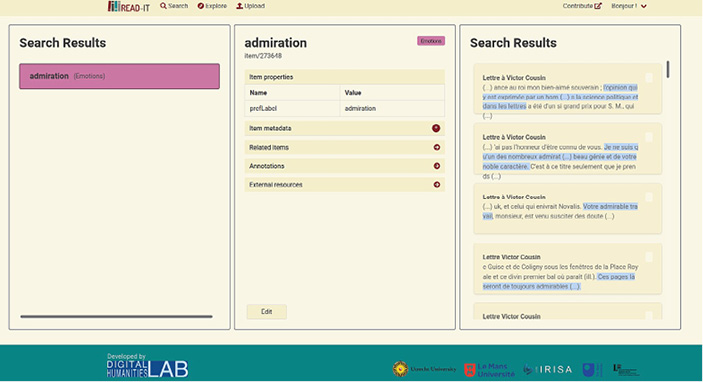
Task: Expand the Annotations section
Action: (x=344, y=166)
